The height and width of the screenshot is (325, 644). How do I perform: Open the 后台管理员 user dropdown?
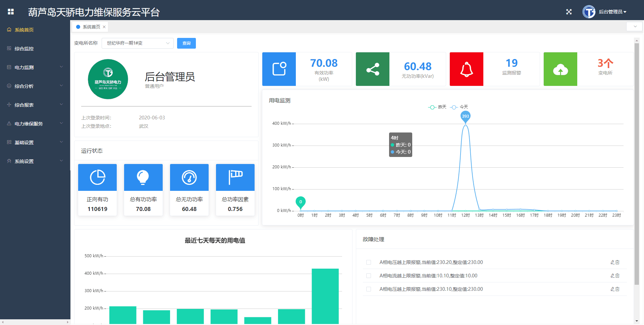[612, 12]
